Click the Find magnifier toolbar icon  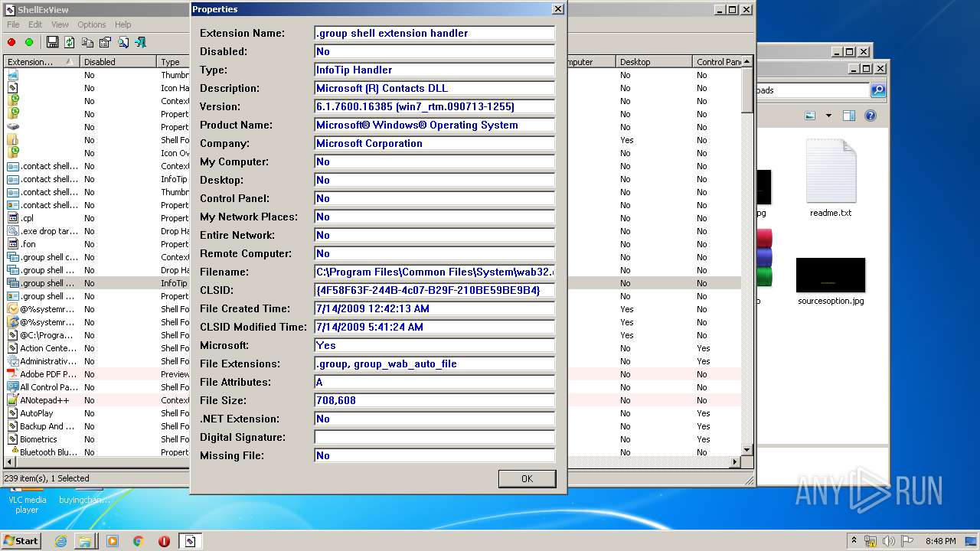point(122,42)
